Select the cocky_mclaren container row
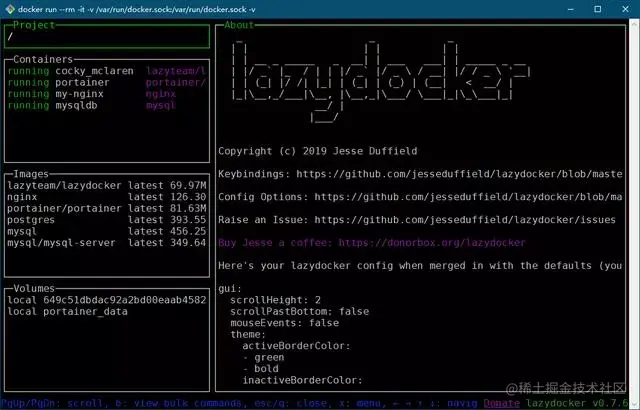 click(x=107, y=71)
